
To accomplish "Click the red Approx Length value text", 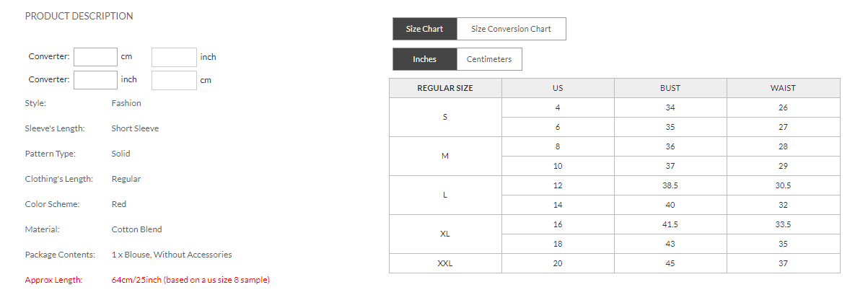I will [190, 280].
